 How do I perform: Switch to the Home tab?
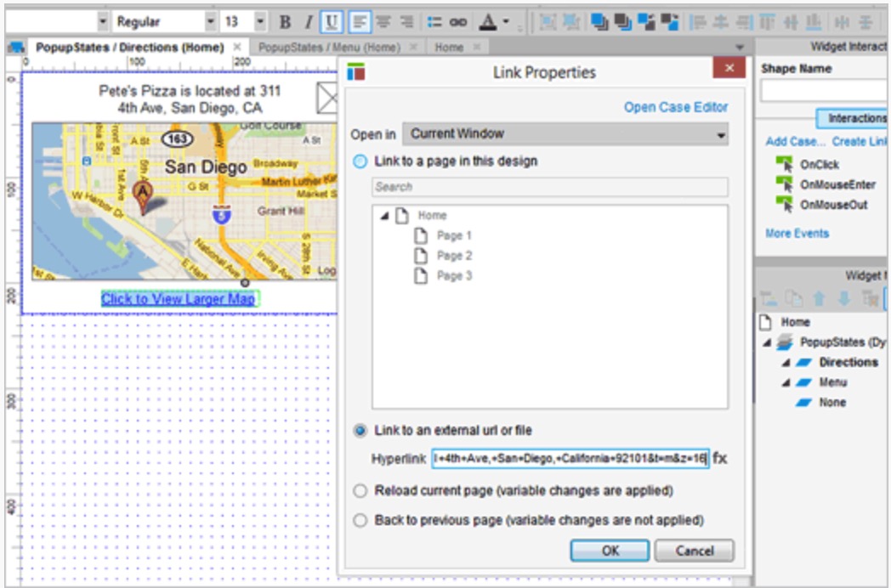449,47
